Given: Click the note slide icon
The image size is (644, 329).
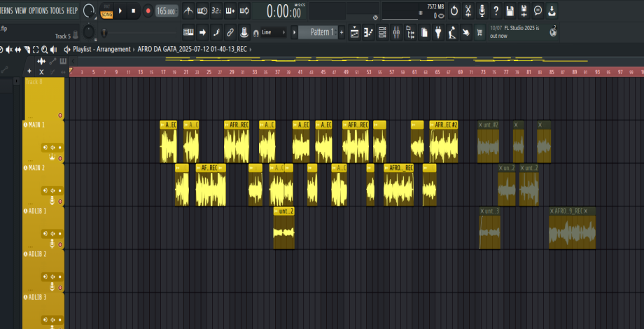Looking at the screenshot, I should 216,32.
